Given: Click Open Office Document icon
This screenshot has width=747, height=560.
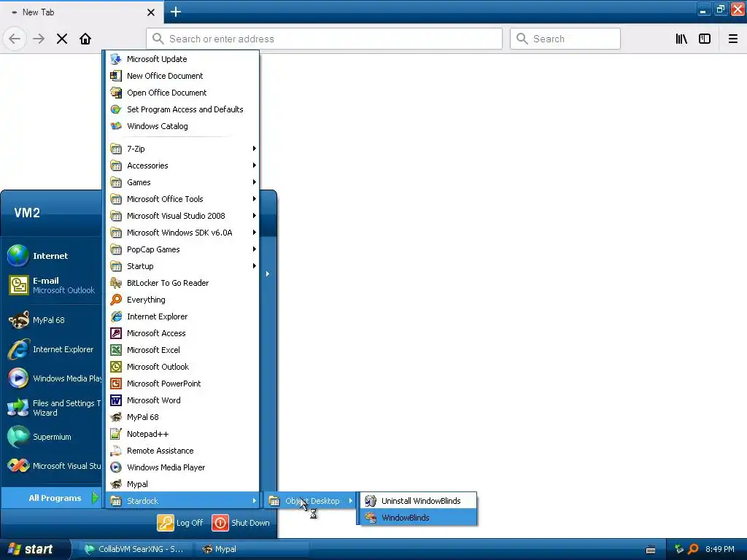Looking at the screenshot, I should tap(116, 93).
